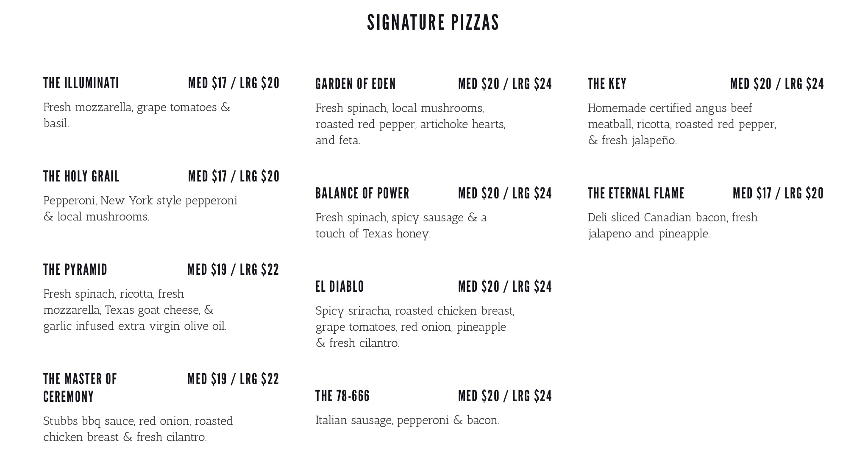
Task: Click the price beside The Pyramid
Action: [233, 270]
